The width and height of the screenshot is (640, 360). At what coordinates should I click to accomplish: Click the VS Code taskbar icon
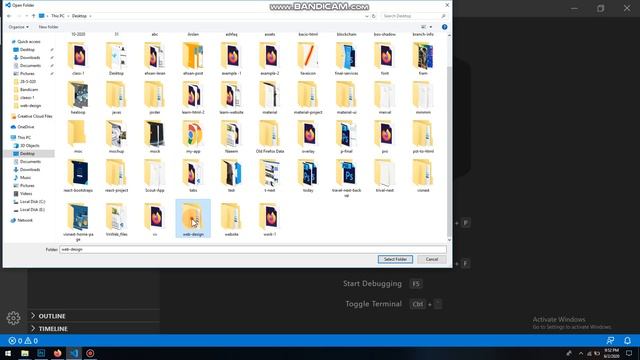click(74, 353)
